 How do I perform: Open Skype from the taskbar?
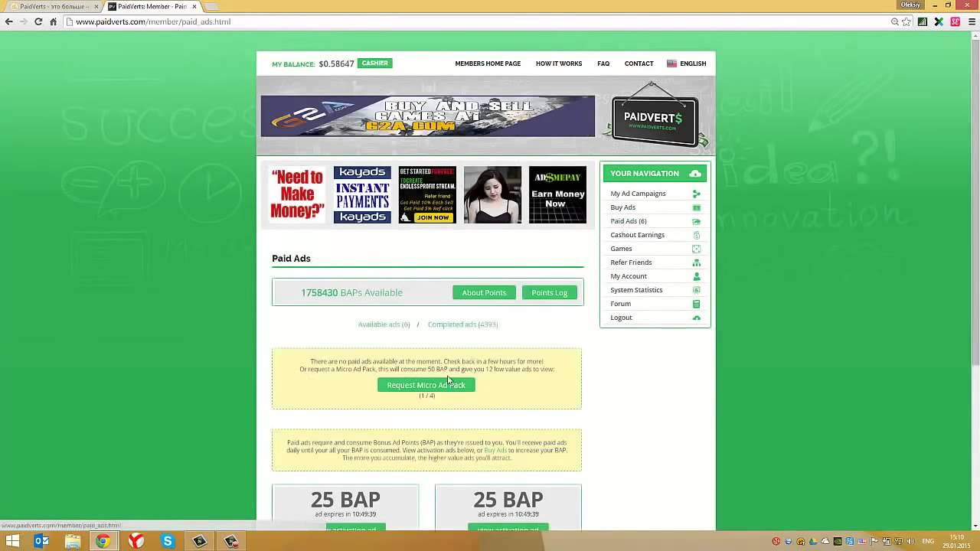pos(168,541)
